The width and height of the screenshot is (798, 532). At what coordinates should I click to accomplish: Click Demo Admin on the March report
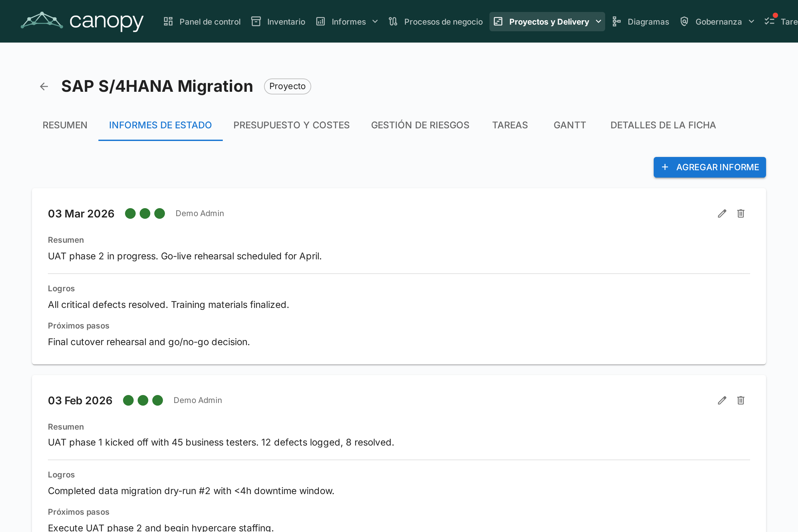[200, 213]
